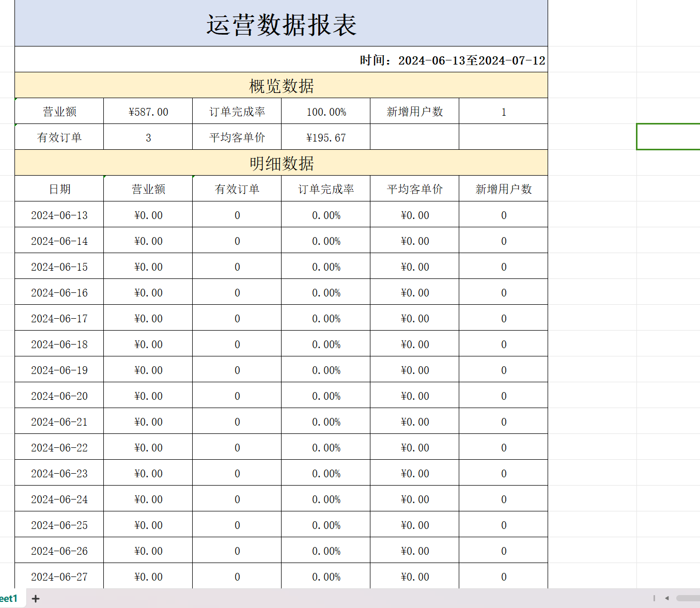Select the 营业额 cell for 2024-06-27

[x=148, y=576]
